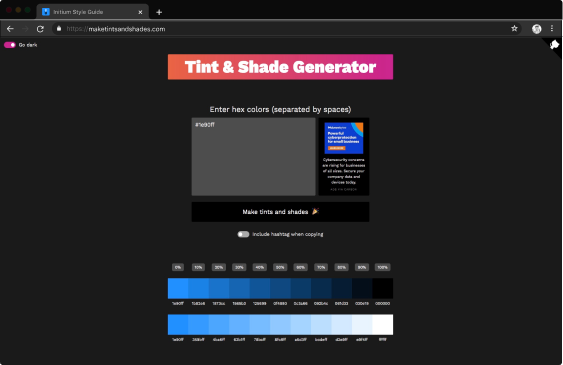Screen dimensions: 563x365
Task: Copy the black 100% shade swatch
Action: (383, 288)
